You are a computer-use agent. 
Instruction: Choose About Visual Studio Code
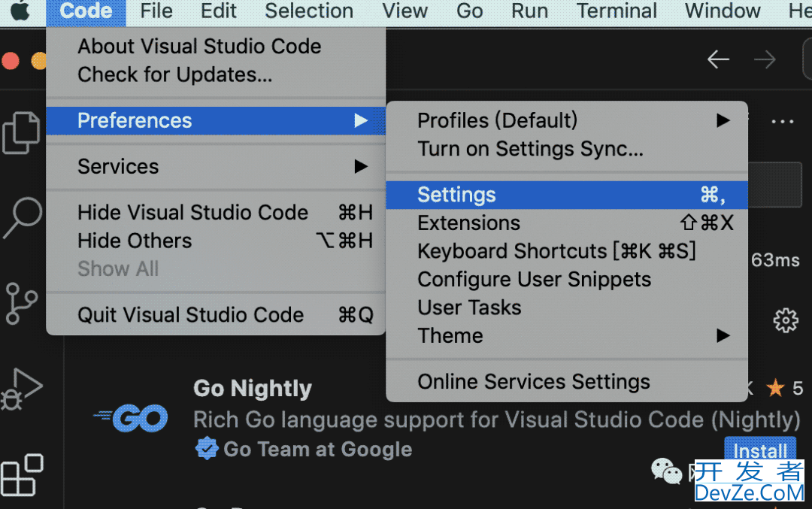tap(216, 47)
